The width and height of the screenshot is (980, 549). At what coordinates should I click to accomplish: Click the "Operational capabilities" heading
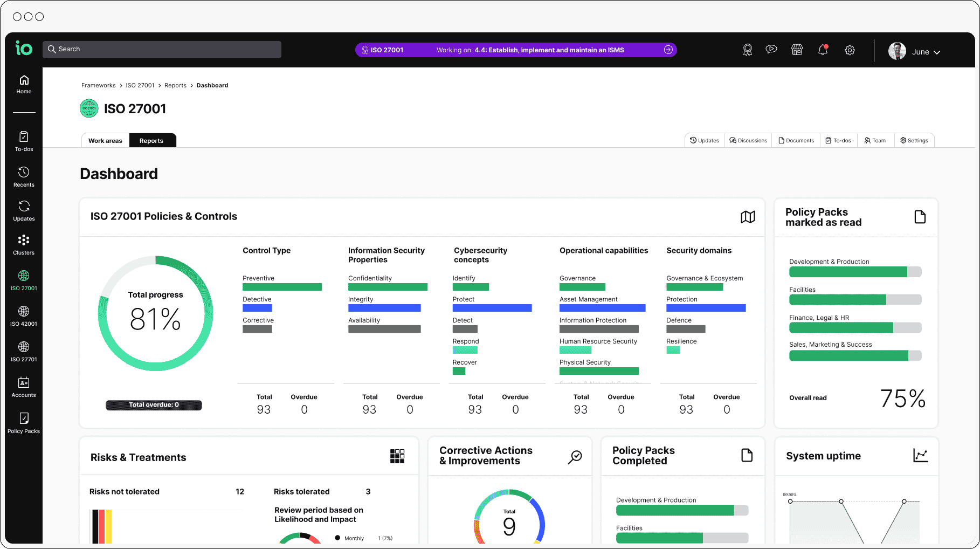[604, 250]
